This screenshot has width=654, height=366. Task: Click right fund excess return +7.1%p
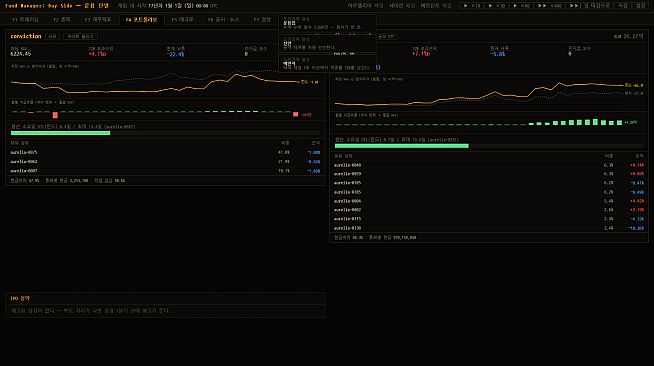click(x=421, y=54)
